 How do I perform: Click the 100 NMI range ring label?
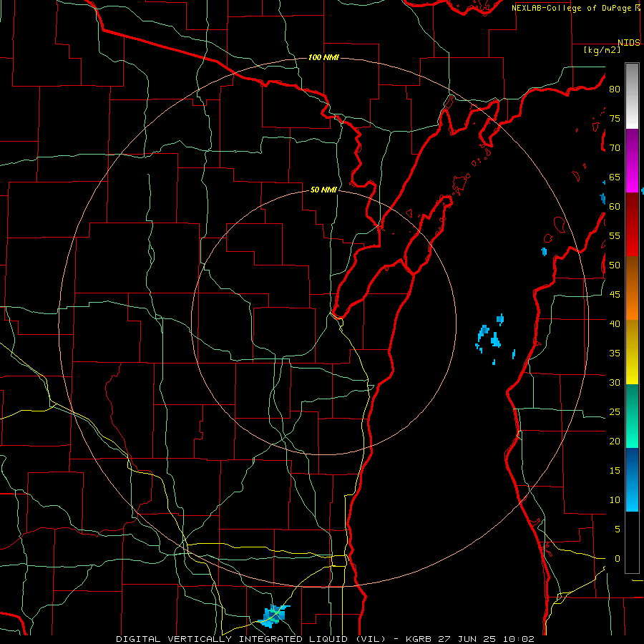click(323, 57)
